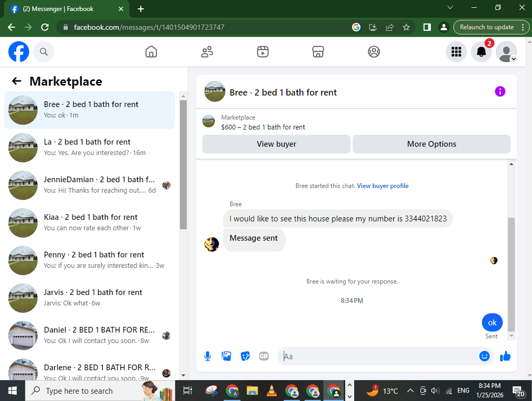The width and height of the screenshot is (532, 401).
Task: Click the voice clip microphone icon
Action: [x=208, y=356]
